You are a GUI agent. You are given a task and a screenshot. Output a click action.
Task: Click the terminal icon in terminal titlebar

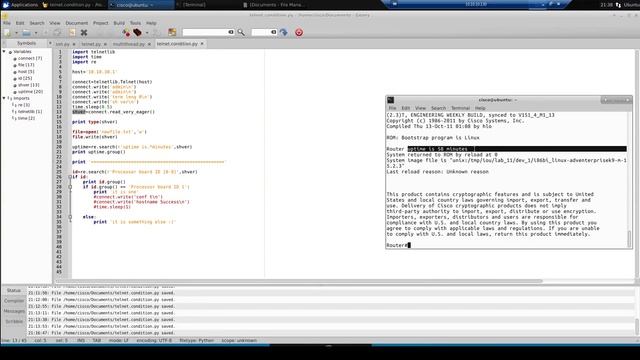tap(391, 100)
